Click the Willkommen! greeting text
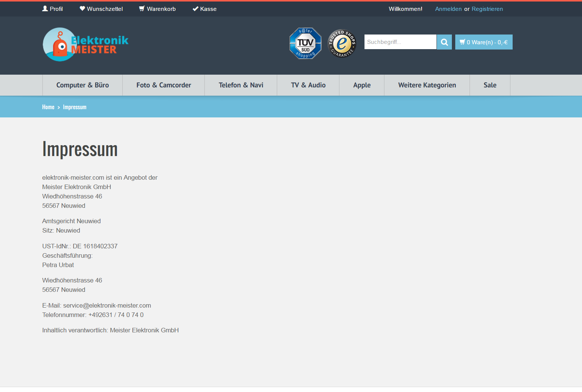582x392 pixels. click(x=405, y=9)
